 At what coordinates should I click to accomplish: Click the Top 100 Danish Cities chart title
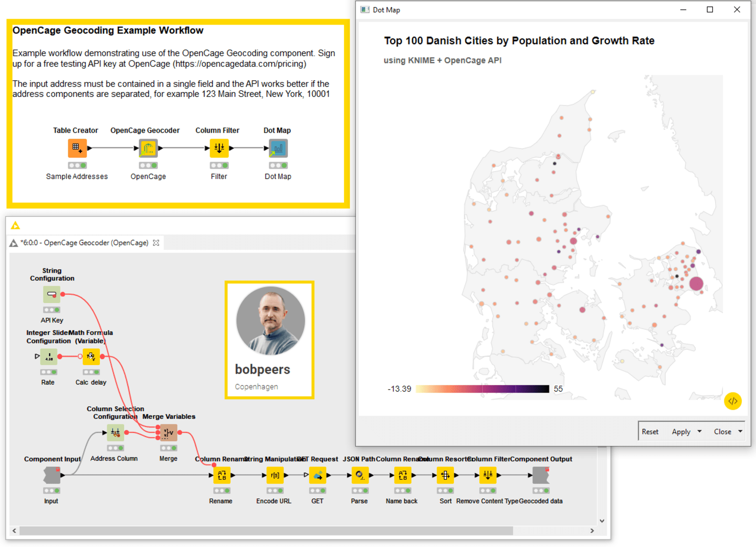pos(519,41)
